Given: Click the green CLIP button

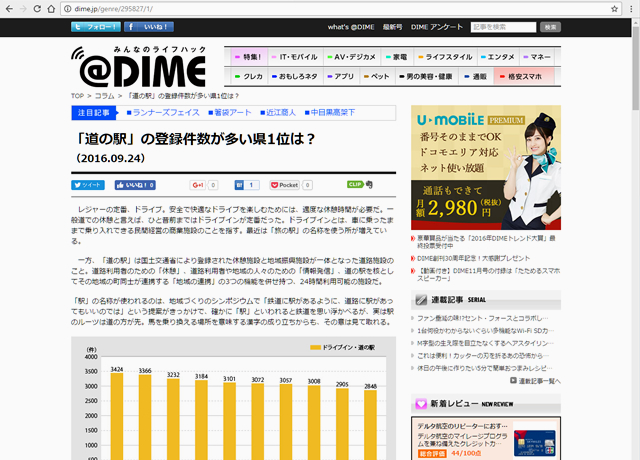Looking at the screenshot, I should 355,185.
